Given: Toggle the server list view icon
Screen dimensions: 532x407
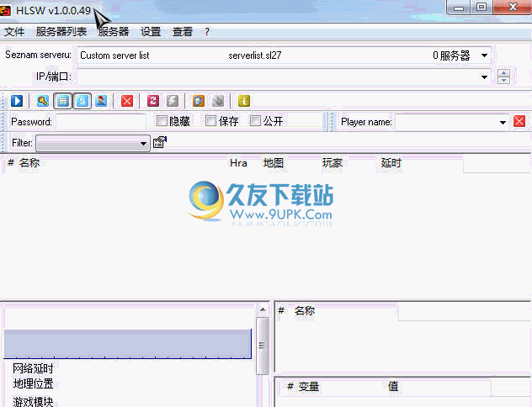Looking at the screenshot, I should click(63, 101).
